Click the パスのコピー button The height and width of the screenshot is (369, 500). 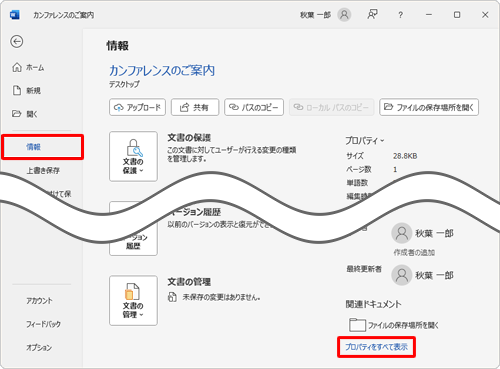(254, 107)
